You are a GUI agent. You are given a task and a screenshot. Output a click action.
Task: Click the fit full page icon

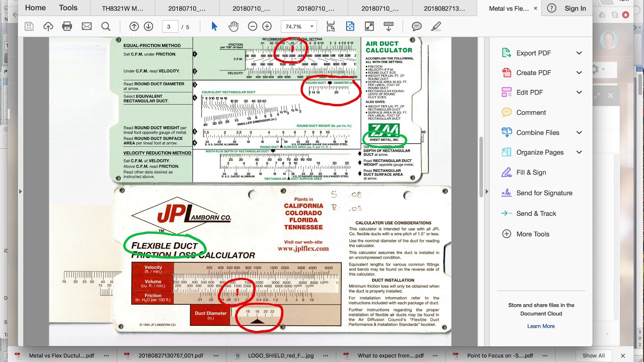[350, 27]
